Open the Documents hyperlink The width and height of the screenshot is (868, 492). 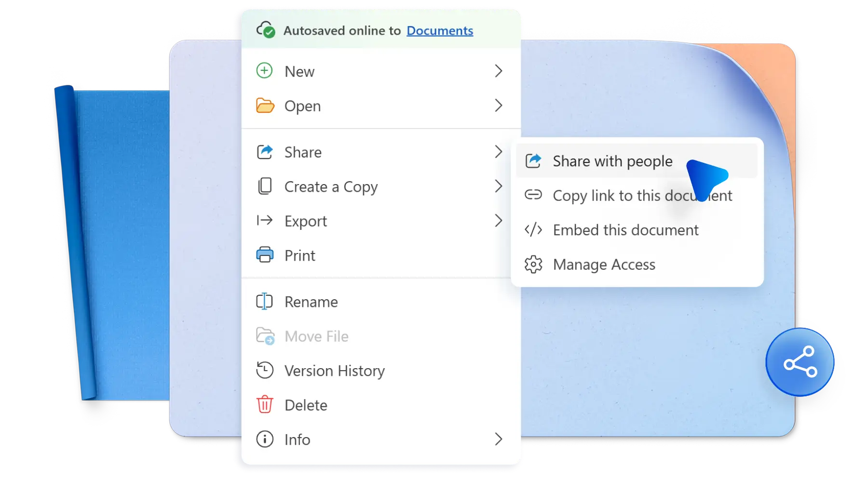(x=440, y=30)
